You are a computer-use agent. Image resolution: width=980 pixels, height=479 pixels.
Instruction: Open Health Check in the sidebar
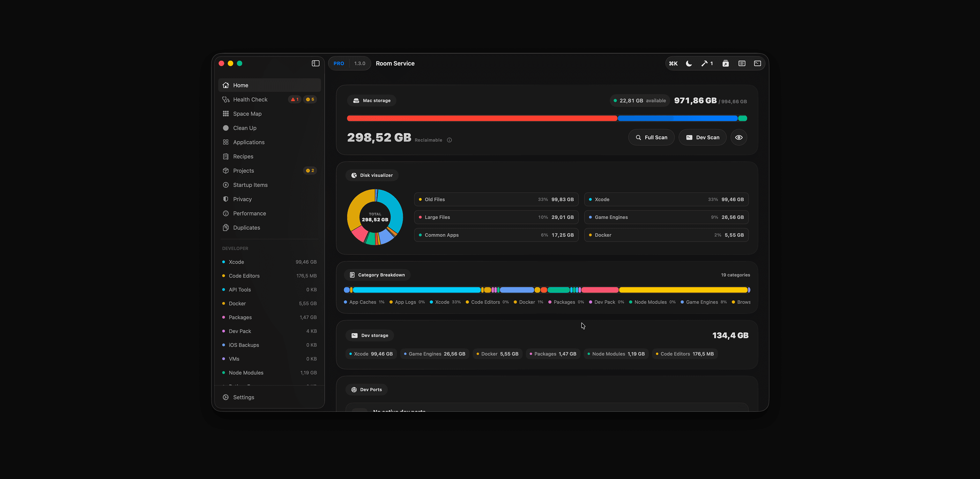(269, 99)
